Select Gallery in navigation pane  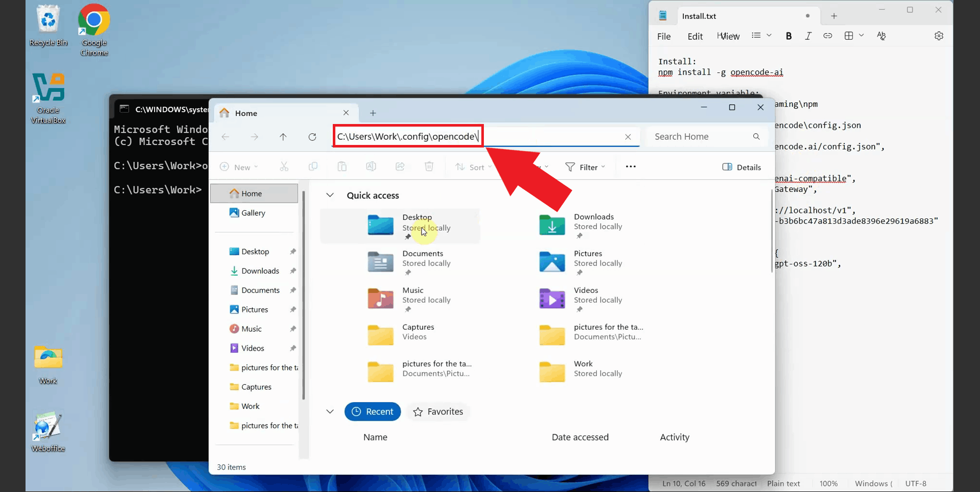[253, 213]
